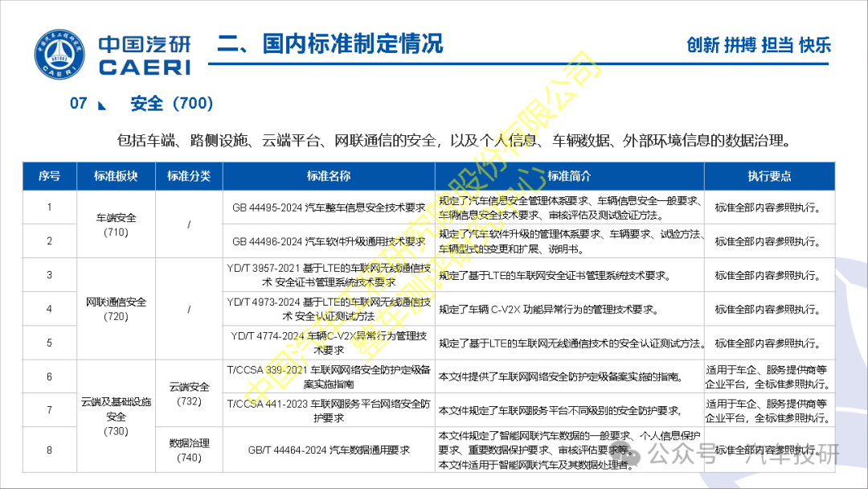Screen dimensions: 868x489
Task: Click 标准全部内容参照执行 in row 5
Action: (768, 343)
